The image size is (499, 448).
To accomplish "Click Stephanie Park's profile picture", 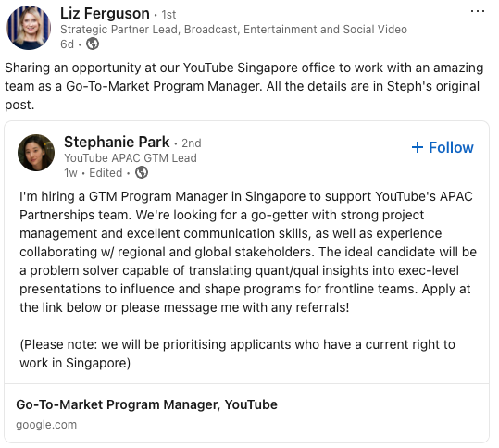I will click(36, 153).
